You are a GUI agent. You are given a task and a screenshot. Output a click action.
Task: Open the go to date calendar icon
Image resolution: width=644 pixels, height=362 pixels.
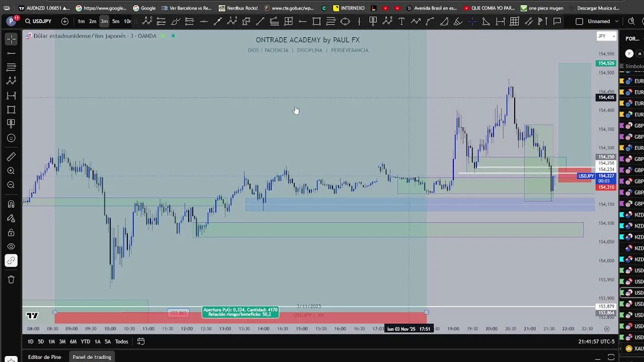point(141,341)
